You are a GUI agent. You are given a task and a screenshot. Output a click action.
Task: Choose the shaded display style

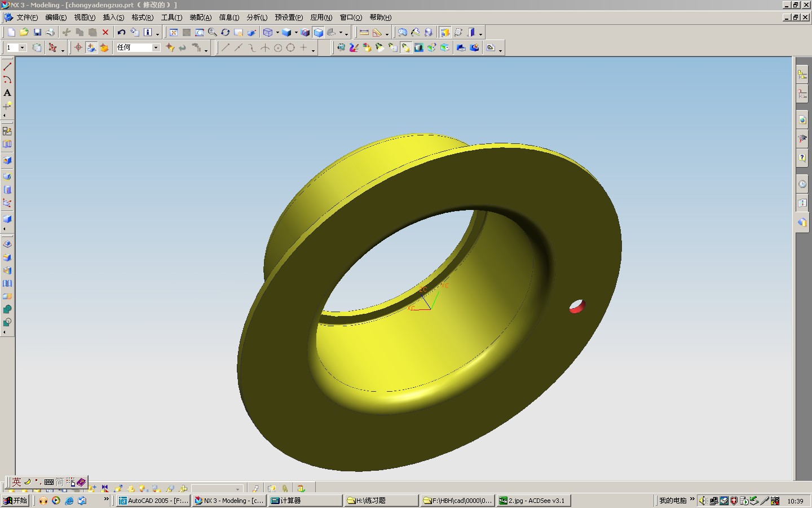(286, 33)
